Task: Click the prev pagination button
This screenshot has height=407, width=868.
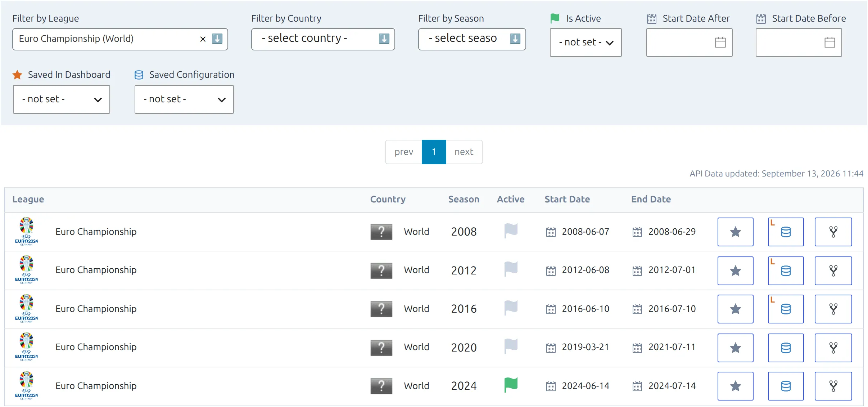Action: coord(404,152)
